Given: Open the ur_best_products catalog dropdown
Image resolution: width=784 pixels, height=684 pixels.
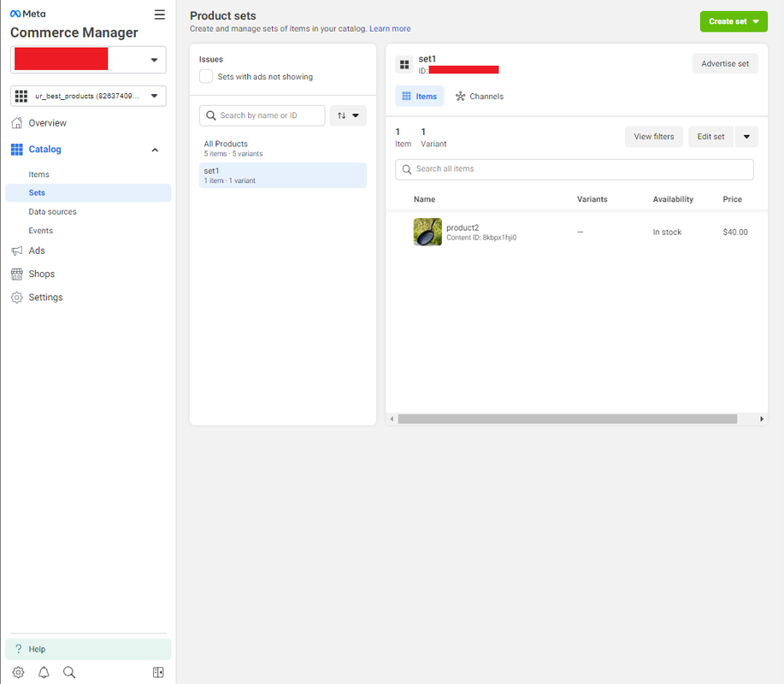Looking at the screenshot, I should click(89, 96).
